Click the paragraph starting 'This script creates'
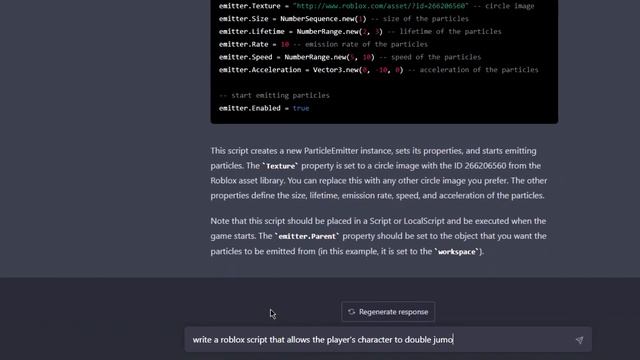This screenshot has height=360, width=640. point(379,173)
